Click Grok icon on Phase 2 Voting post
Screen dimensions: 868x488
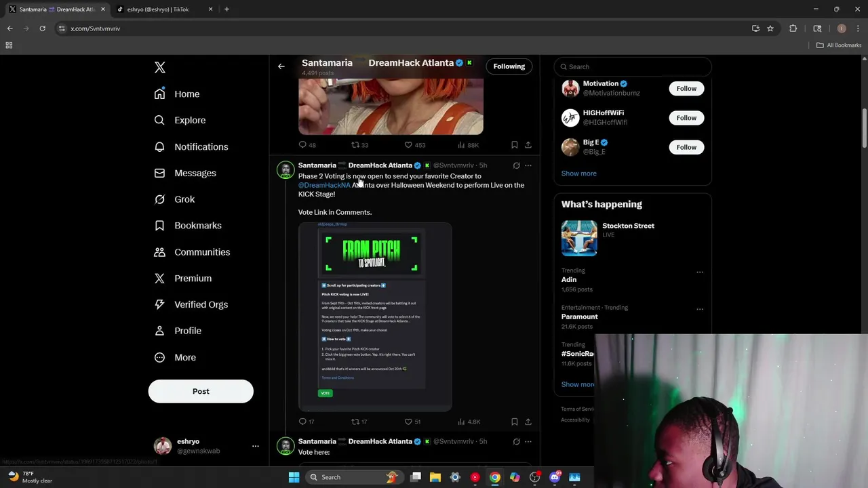click(x=516, y=165)
